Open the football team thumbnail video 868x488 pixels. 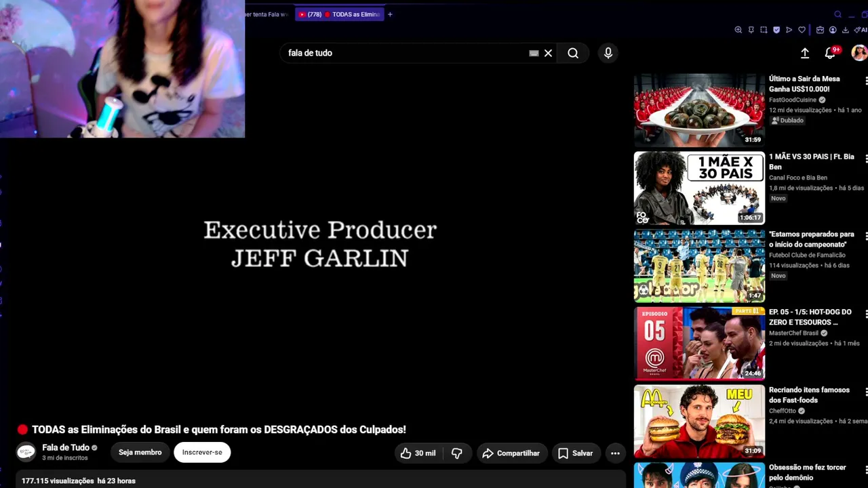[x=699, y=266]
